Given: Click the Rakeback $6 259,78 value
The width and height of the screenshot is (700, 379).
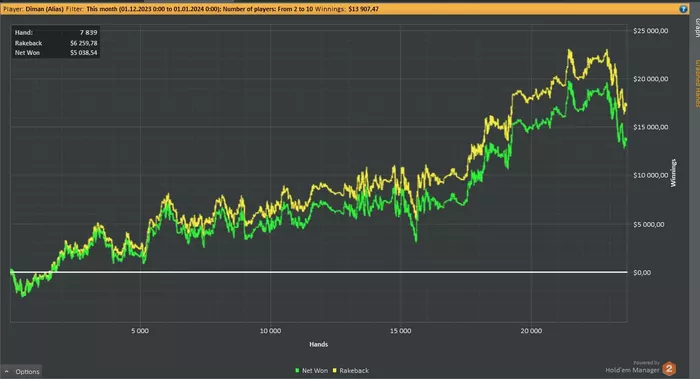Looking at the screenshot, I should pyautogui.click(x=83, y=43).
